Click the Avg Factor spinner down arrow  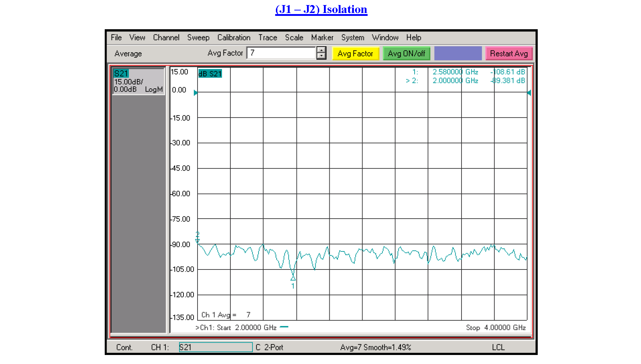321,56
